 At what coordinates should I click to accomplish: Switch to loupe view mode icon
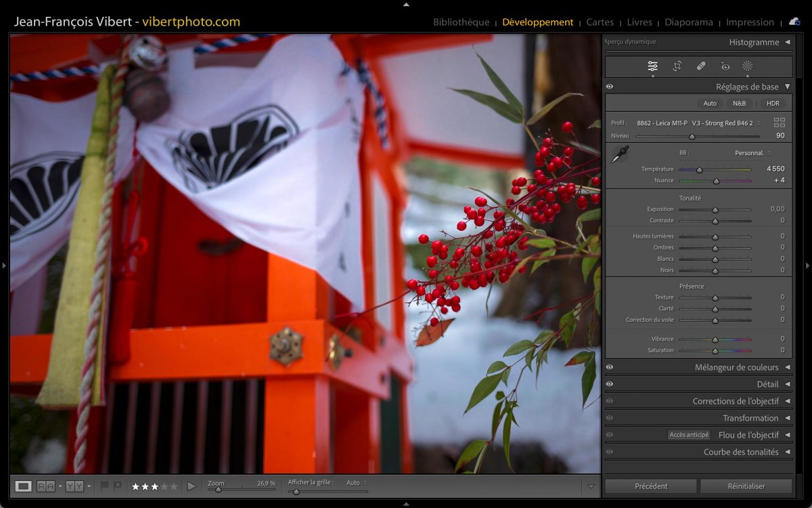tap(23, 486)
